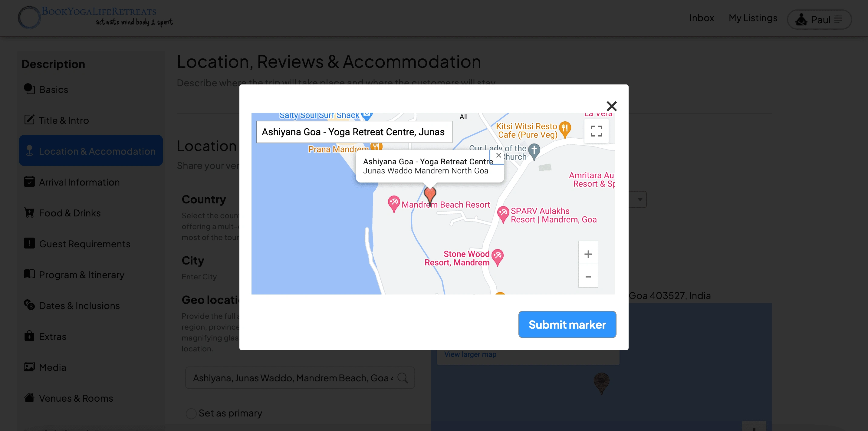Open View larger map link

point(470,354)
